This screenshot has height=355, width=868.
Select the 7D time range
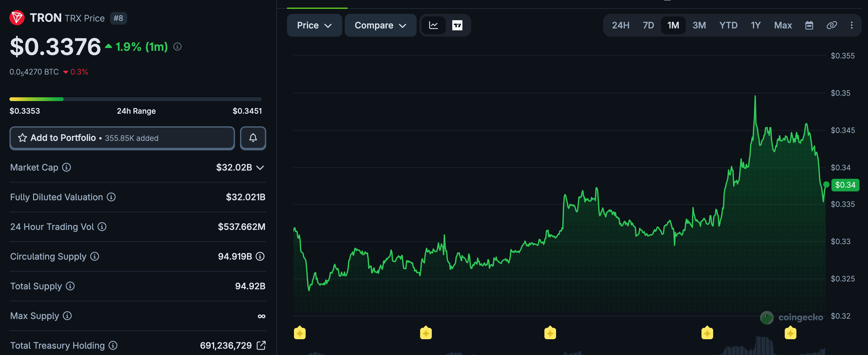[648, 25]
